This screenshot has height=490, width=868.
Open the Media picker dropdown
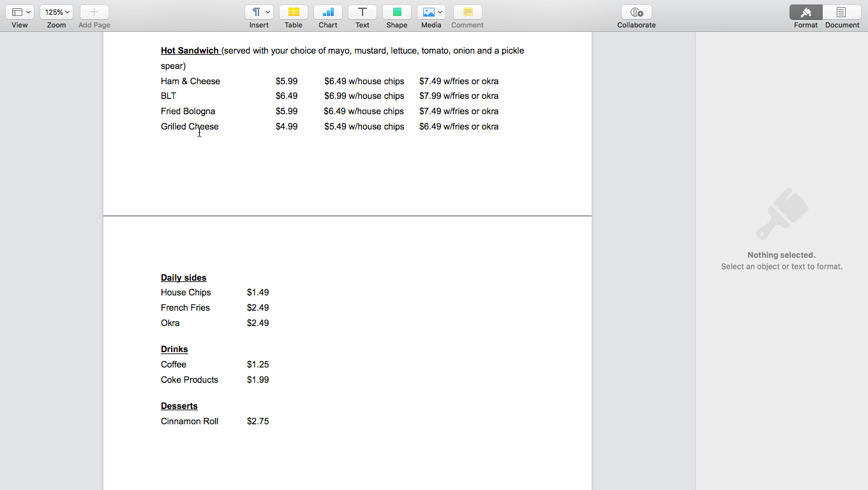431,12
